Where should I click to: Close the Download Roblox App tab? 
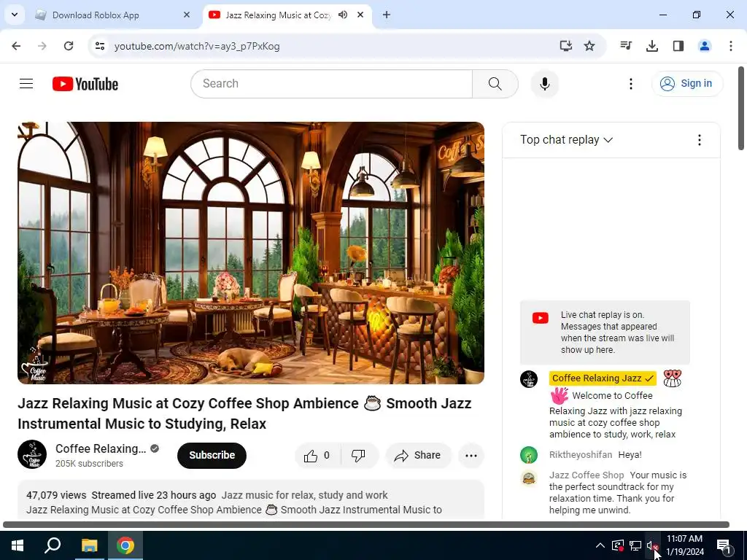(187, 15)
